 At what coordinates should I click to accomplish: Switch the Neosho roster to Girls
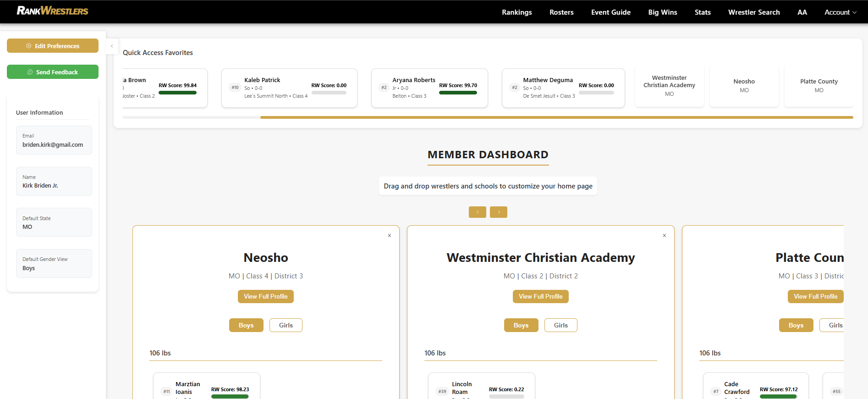click(286, 325)
